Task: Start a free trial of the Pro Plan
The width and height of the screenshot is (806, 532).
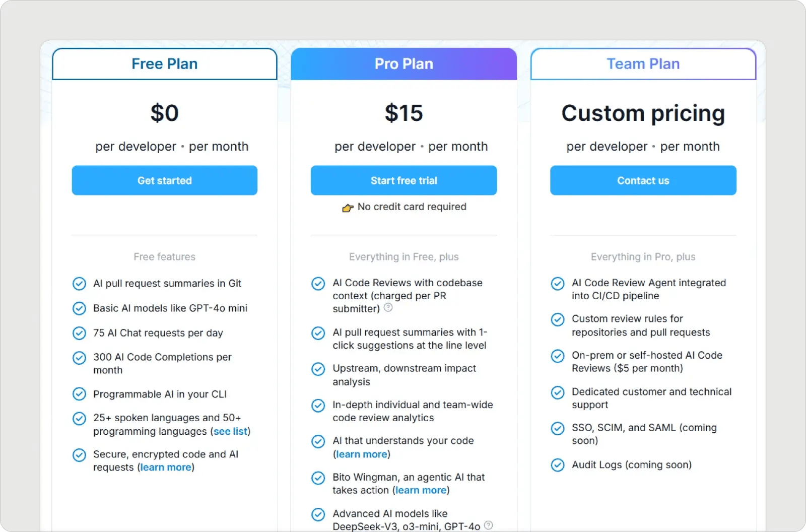Action: click(x=404, y=180)
